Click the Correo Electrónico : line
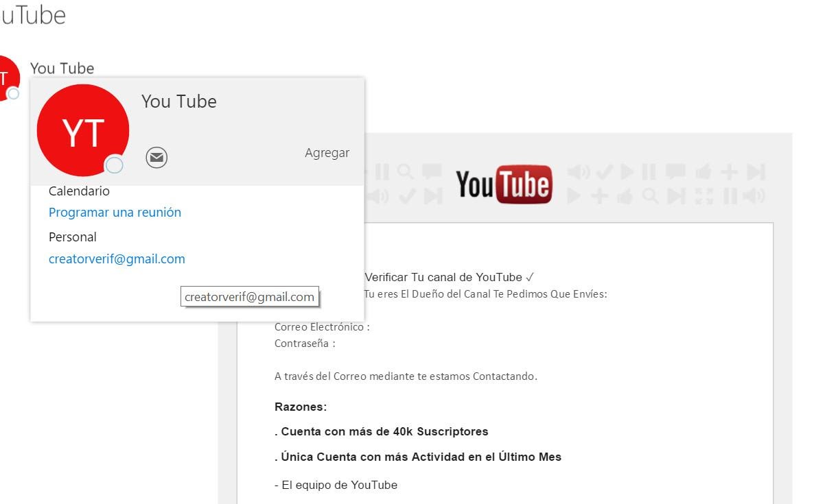The image size is (814, 504). [322, 326]
